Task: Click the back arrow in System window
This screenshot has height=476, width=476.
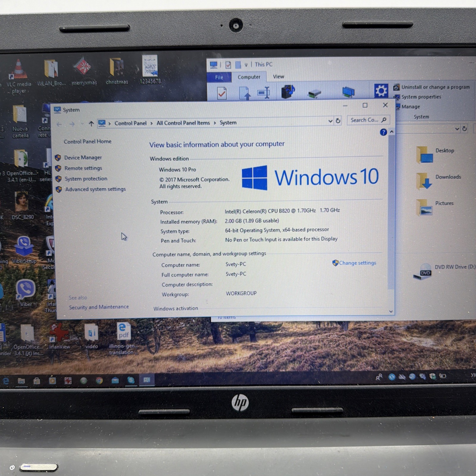Action: point(59,124)
